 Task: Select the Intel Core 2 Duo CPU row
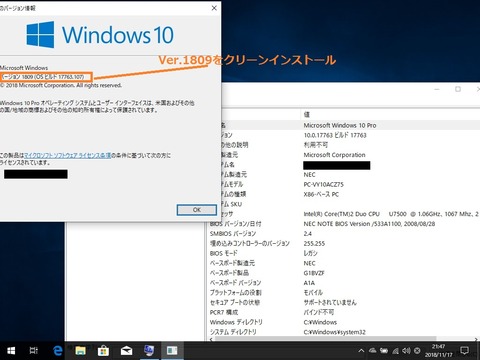(x=391, y=214)
